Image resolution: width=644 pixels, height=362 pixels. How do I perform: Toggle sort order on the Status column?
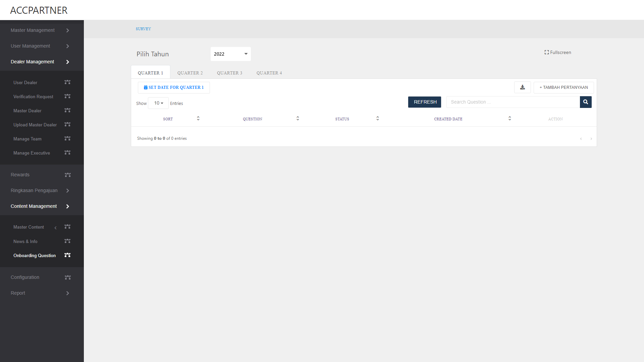pyautogui.click(x=377, y=119)
